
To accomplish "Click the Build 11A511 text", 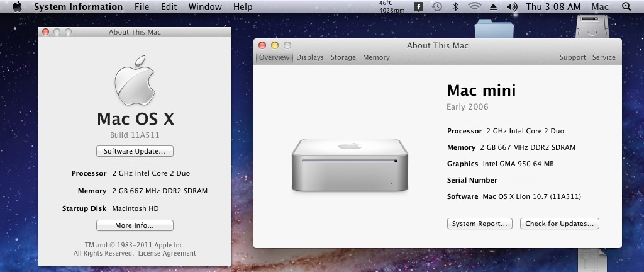I will click(x=135, y=135).
